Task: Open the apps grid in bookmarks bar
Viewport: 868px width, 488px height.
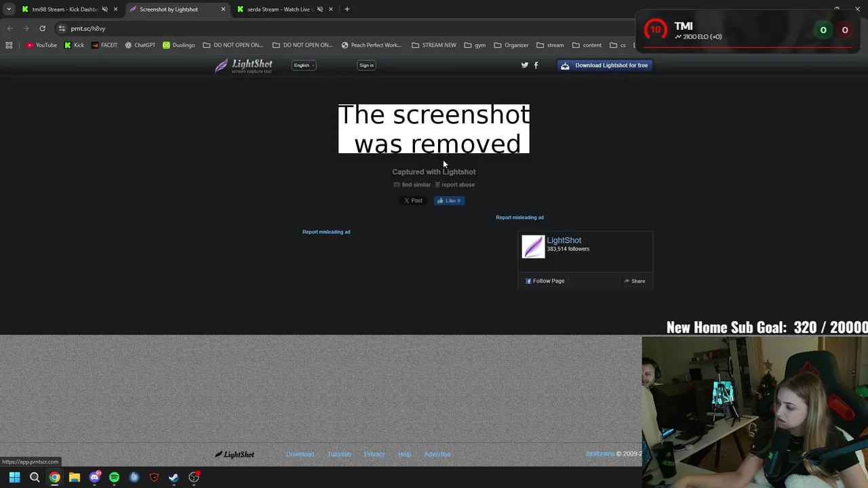Action: pos(9,45)
